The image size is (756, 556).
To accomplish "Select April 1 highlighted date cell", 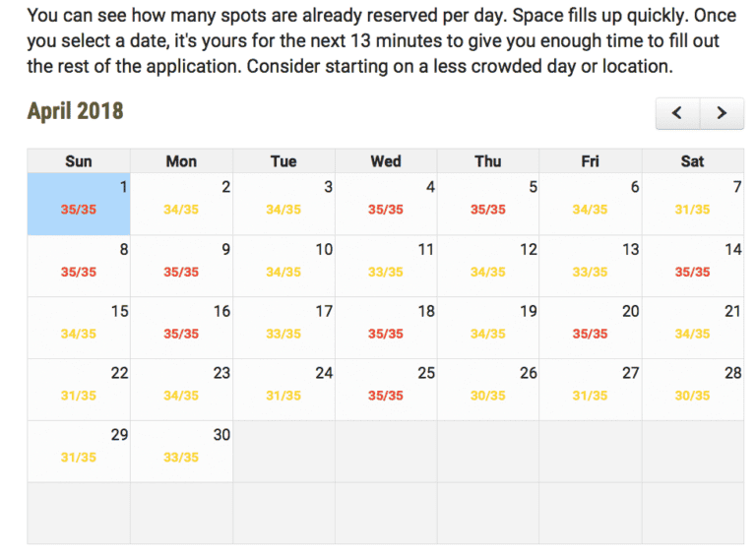I will pyautogui.click(x=79, y=204).
